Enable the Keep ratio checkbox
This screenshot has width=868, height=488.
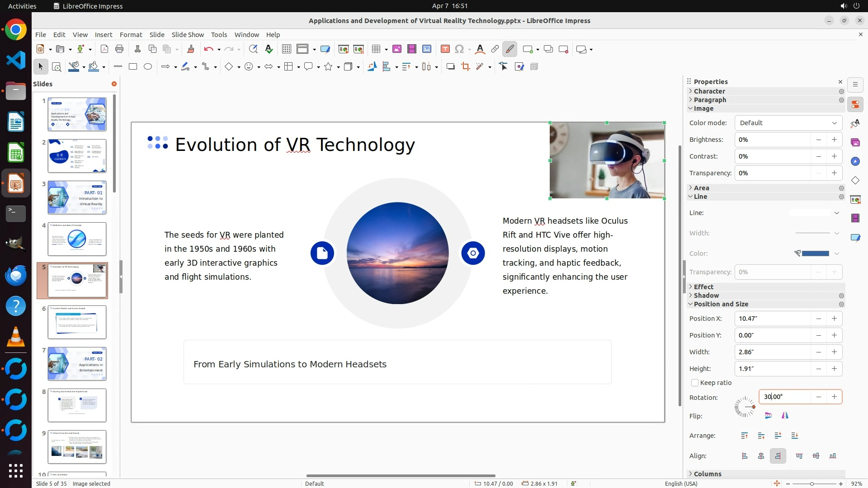tap(695, 383)
